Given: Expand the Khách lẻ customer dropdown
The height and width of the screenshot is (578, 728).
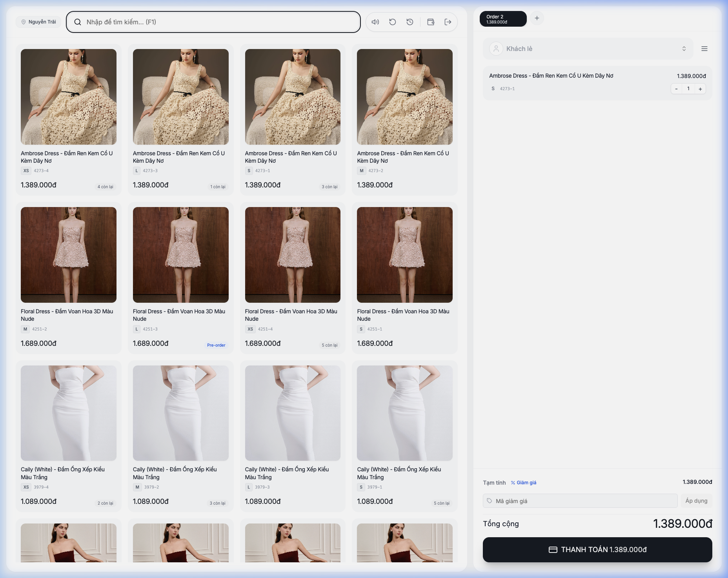Looking at the screenshot, I should click(x=588, y=49).
